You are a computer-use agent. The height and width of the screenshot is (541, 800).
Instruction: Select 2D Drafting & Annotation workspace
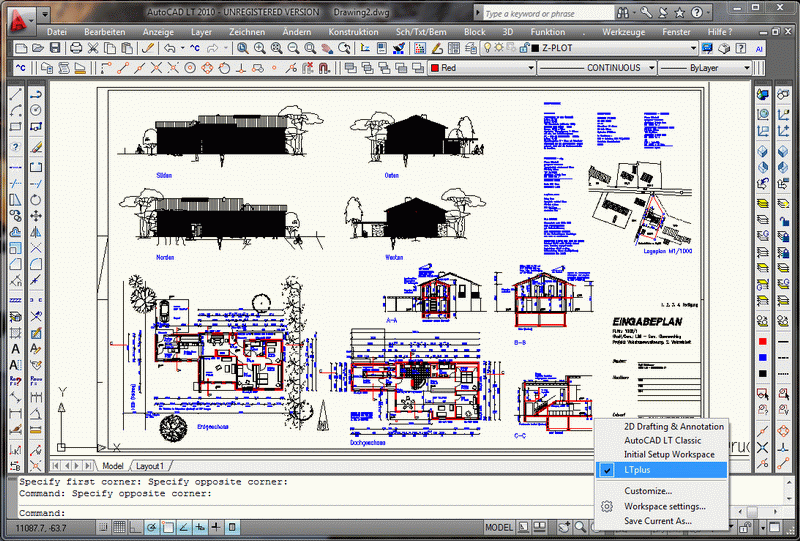(662, 426)
